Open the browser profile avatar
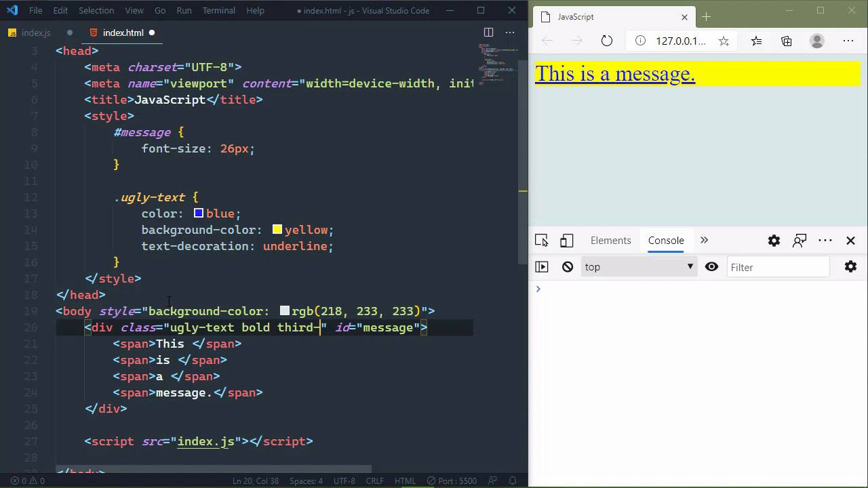 [x=817, y=41]
